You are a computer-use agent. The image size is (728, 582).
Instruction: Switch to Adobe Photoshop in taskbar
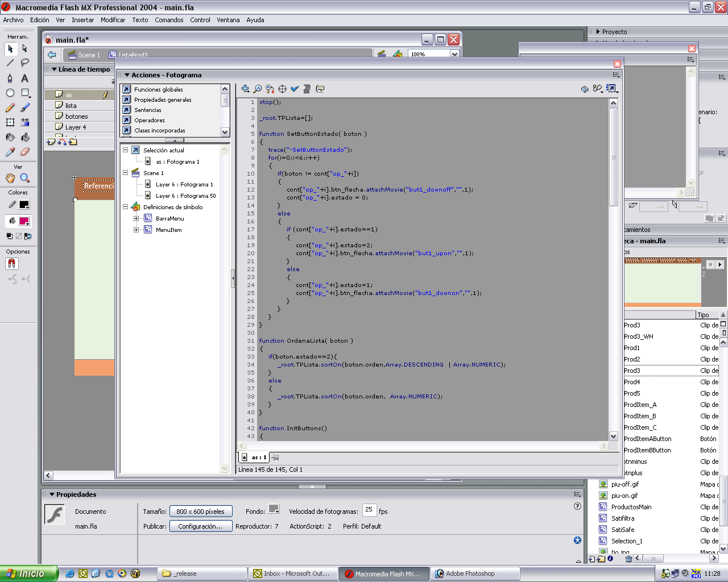coord(475,573)
